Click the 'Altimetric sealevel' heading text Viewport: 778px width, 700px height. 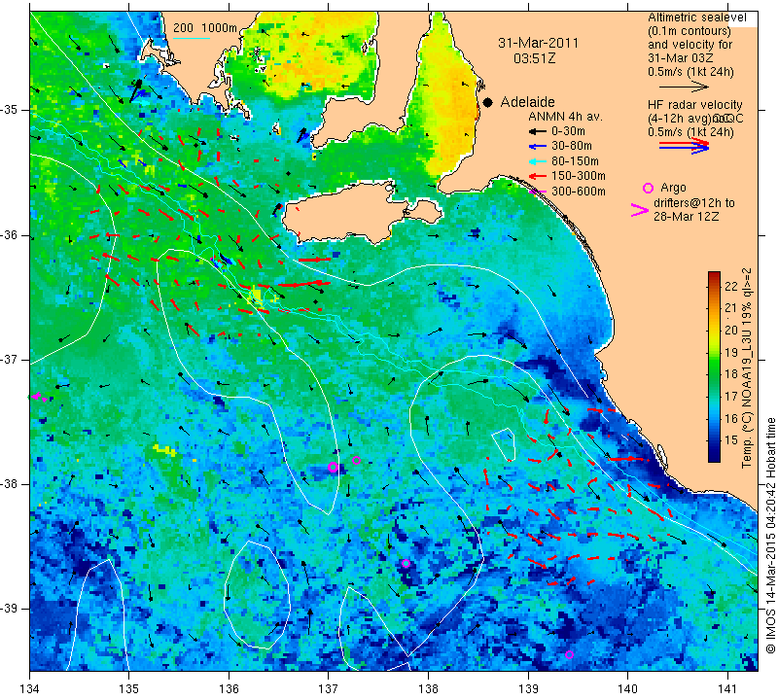[x=696, y=17]
